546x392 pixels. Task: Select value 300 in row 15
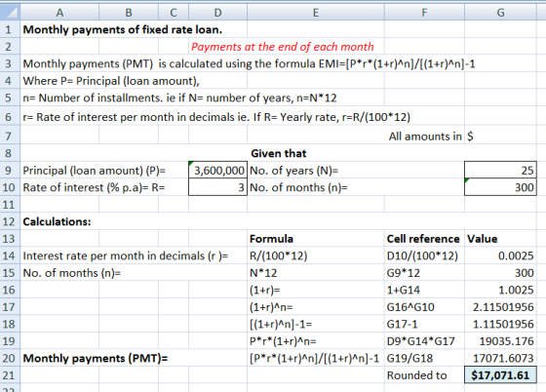500,273
